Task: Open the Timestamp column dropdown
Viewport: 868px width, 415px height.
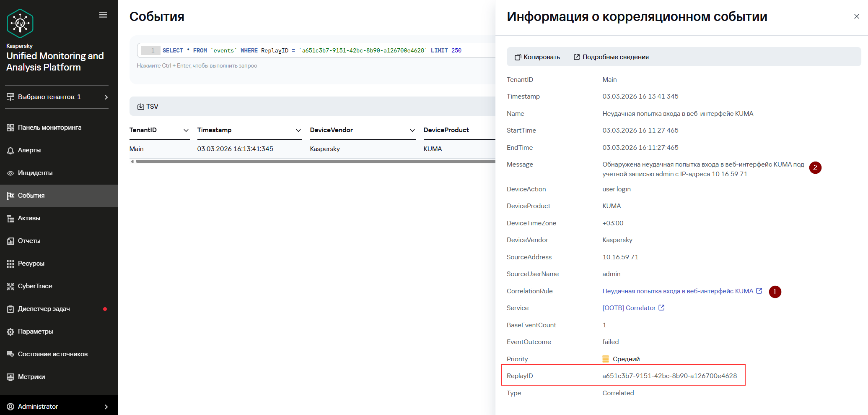Action: (x=298, y=130)
